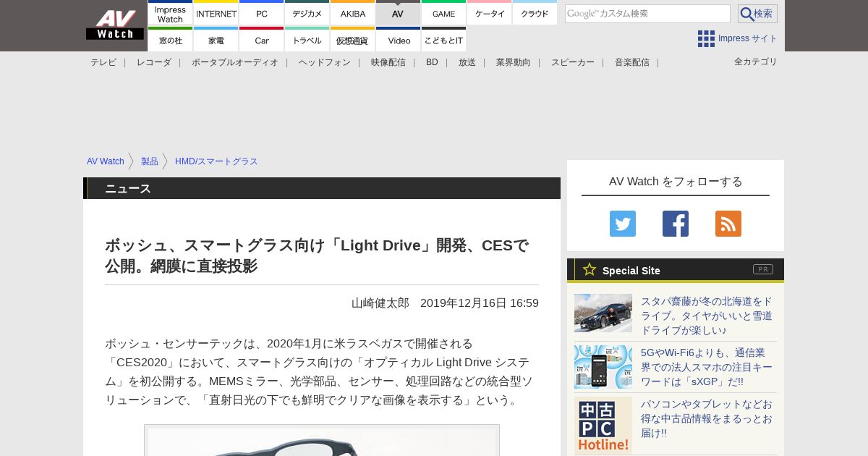Read the 5GやWi-Fi6 sXGP article

(707, 367)
